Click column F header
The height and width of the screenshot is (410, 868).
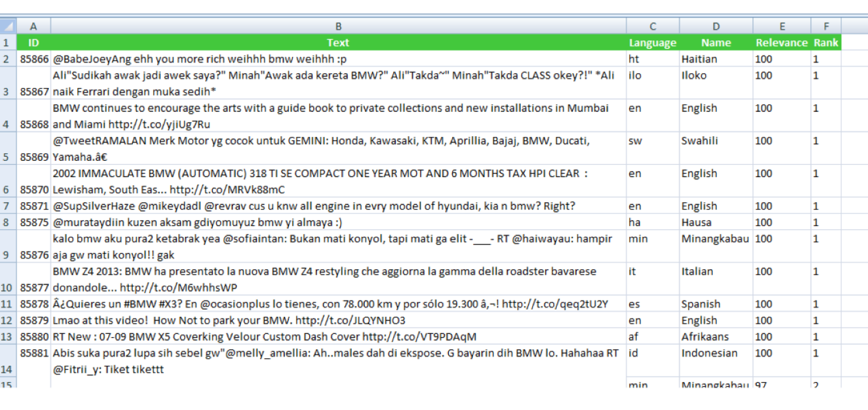coord(825,26)
